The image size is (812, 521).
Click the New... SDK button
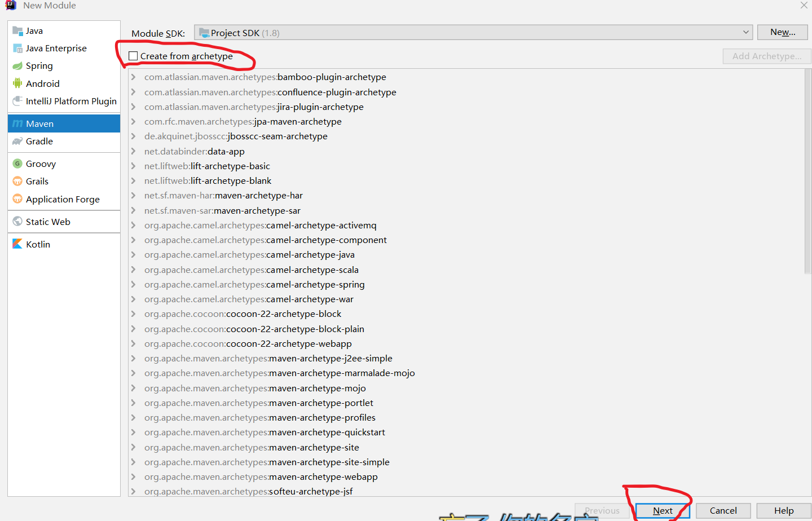[x=783, y=32]
